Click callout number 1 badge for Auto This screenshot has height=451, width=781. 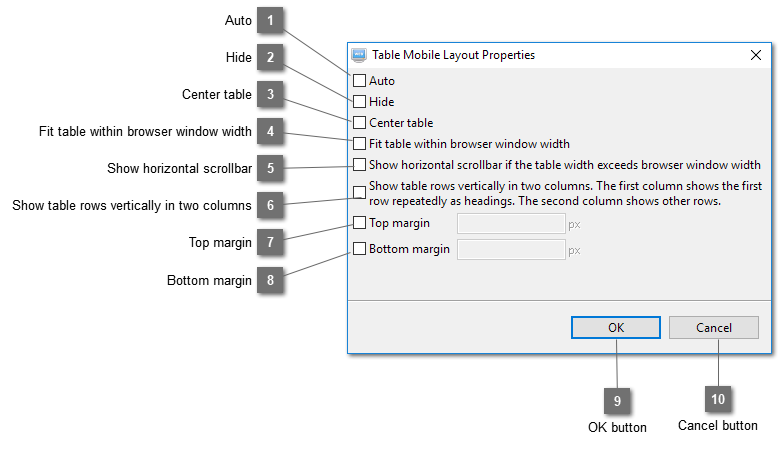pyautogui.click(x=270, y=20)
